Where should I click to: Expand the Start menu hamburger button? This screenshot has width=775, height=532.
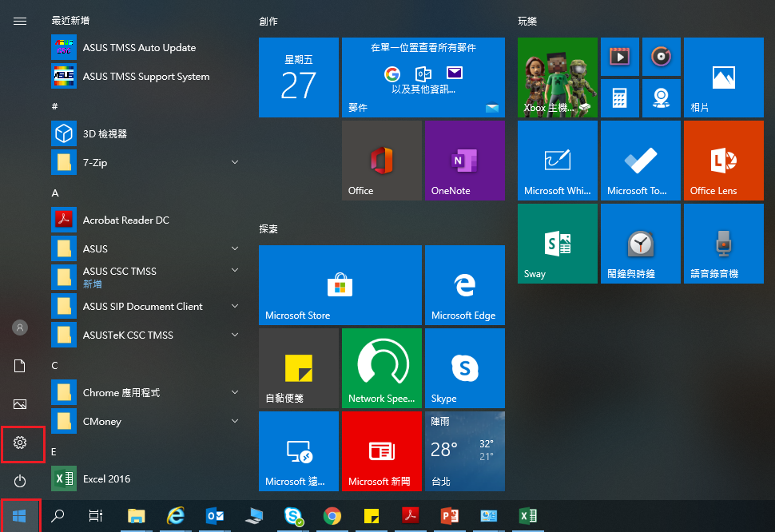[20, 22]
